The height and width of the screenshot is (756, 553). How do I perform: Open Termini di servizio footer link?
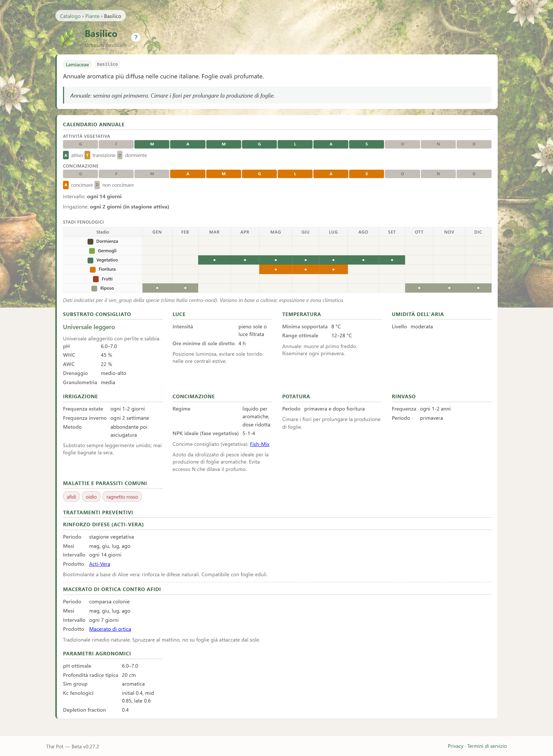(487, 746)
